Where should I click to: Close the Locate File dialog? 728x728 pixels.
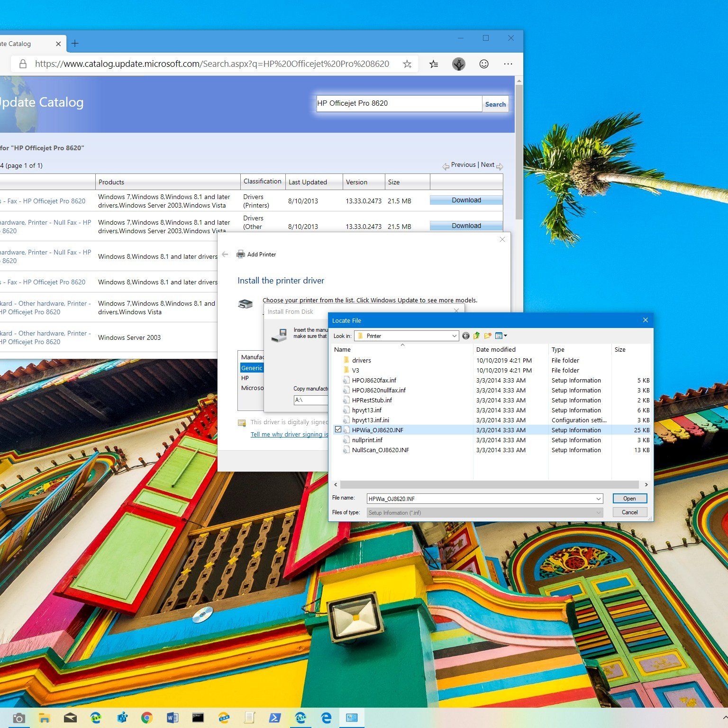click(645, 320)
